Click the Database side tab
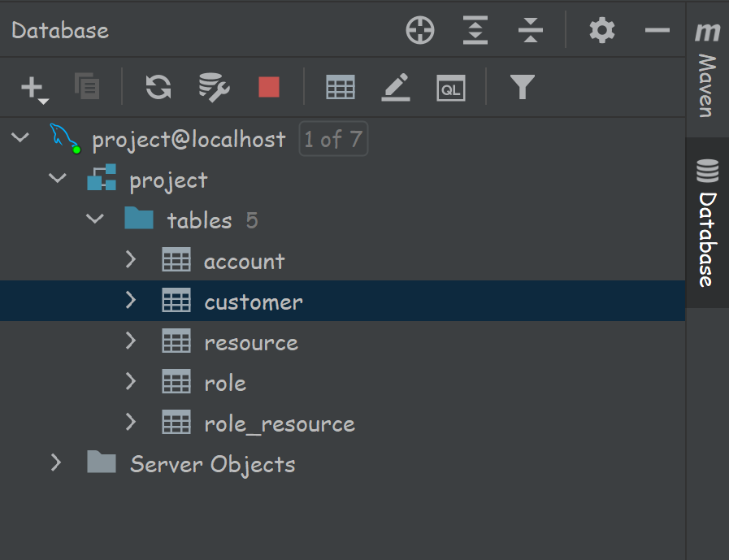The width and height of the screenshot is (729, 560). tap(707, 224)
